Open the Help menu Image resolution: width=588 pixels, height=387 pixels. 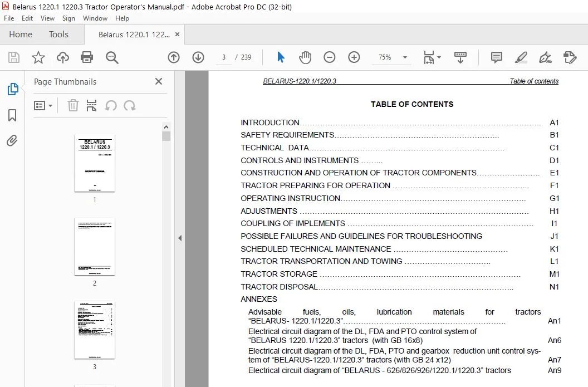(x=122, y=18)
